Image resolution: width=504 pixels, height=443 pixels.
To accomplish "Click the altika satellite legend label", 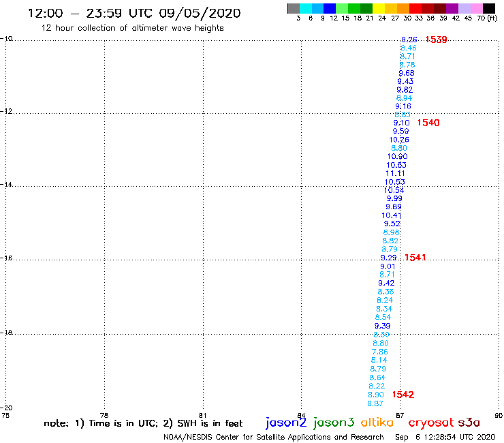I will [x=377, y=422].
